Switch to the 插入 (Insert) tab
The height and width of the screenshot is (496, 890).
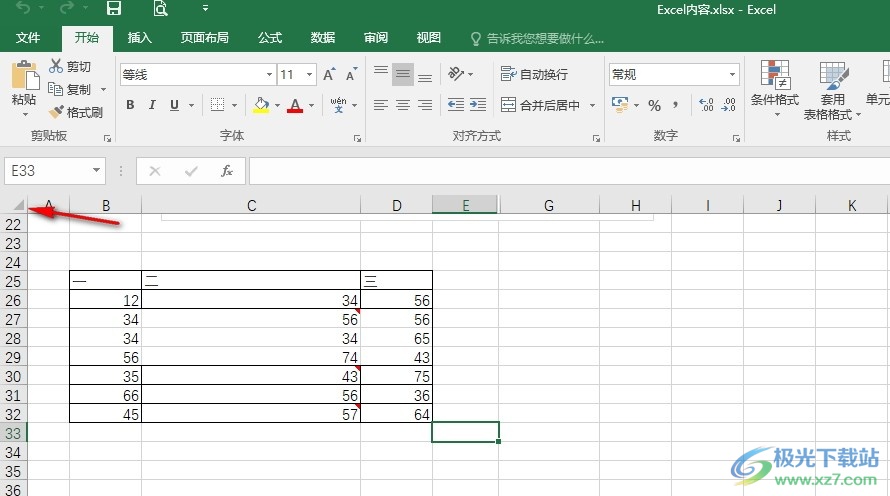pyautogui.click(x=140, y=38)
